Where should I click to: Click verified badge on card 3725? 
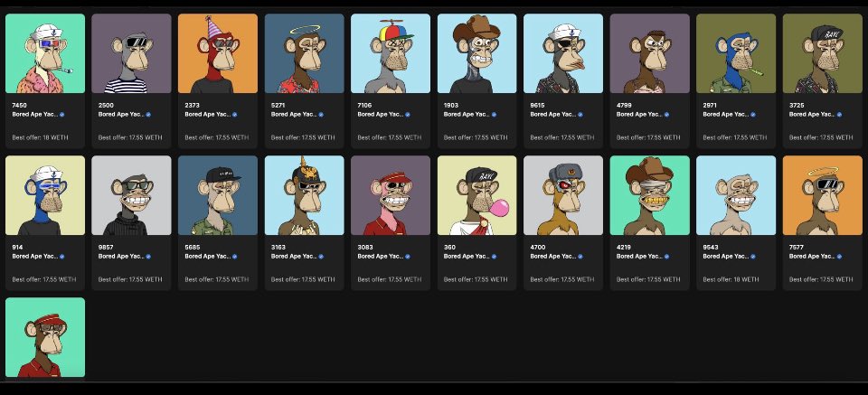[839, 115]
